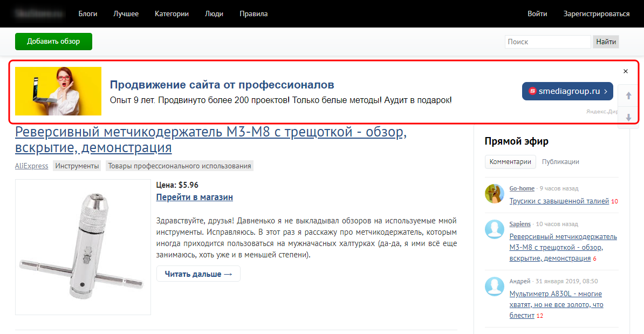The height and width of the screenshot is (334, 644).
Task: Click Андрей's default avatar icon
Action: [494, 287]
